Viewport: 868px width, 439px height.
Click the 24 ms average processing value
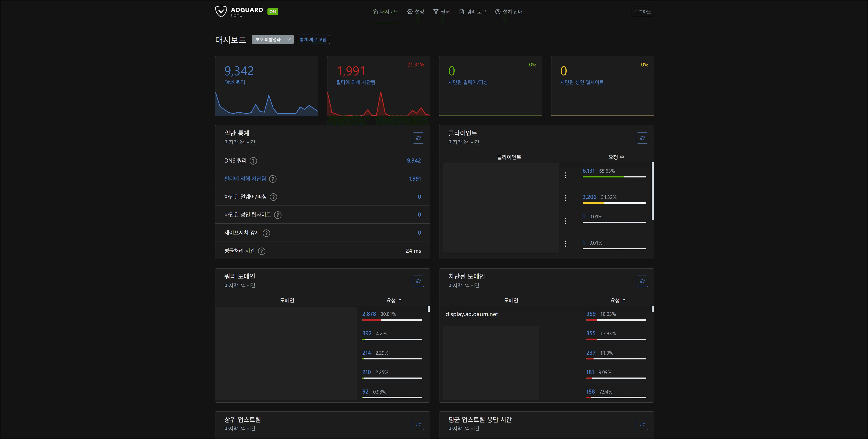pyautogui.click(x=413, y=251)
